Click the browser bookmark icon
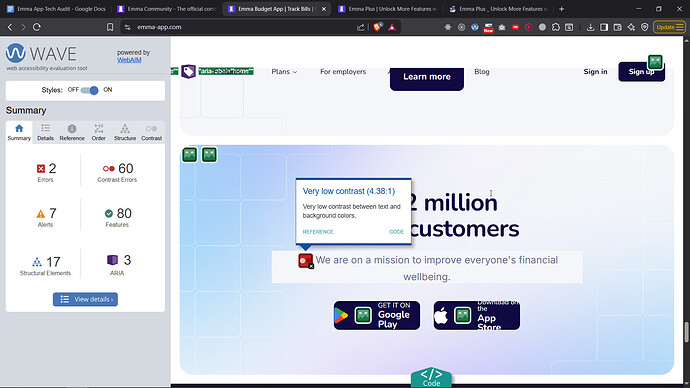The image size is (690, 388). (110, 27)
